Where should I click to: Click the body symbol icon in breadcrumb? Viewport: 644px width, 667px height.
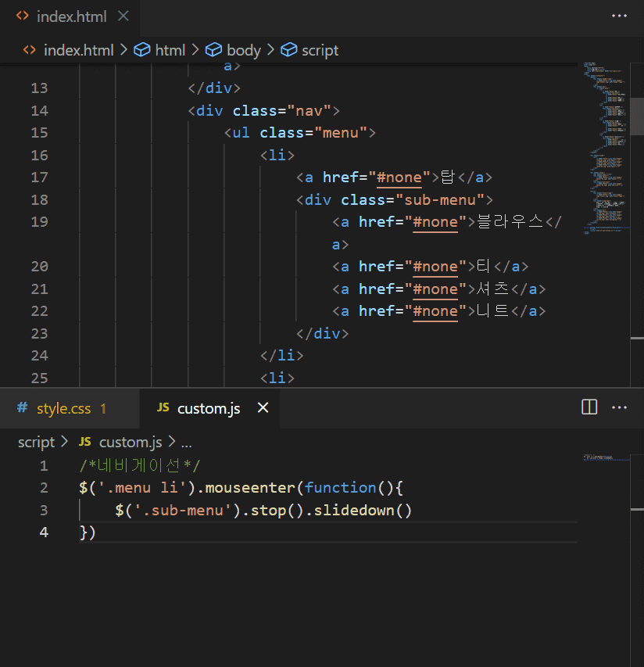tap(213, 50)
